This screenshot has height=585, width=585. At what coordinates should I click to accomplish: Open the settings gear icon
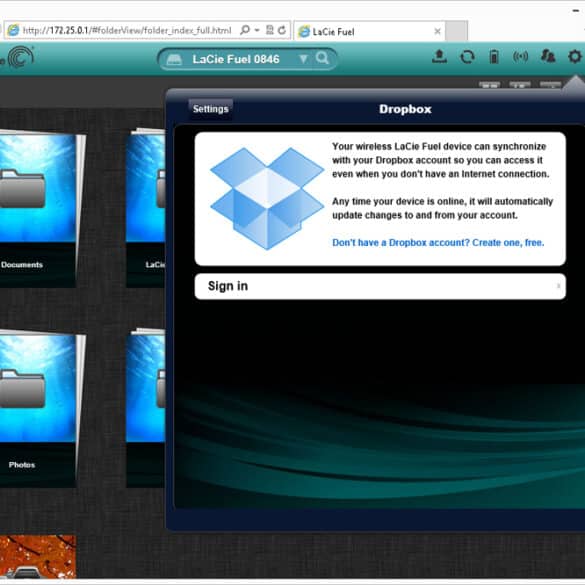[x=575, y=57]
